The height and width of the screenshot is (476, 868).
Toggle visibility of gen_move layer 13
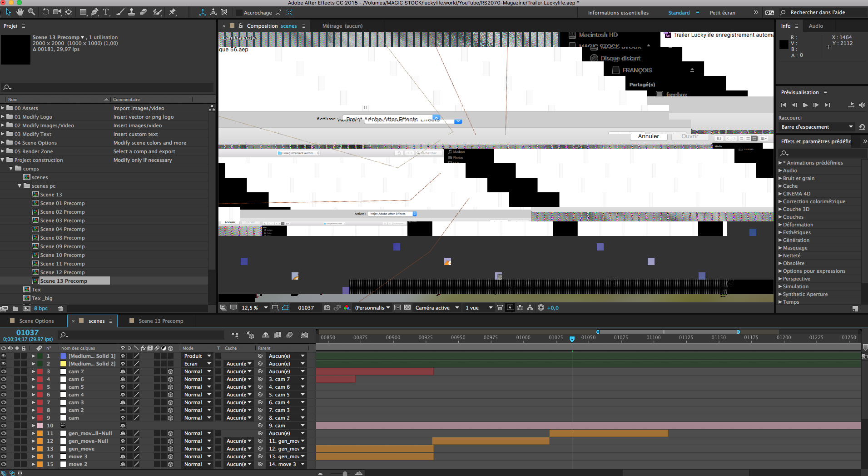pos(4,449)
